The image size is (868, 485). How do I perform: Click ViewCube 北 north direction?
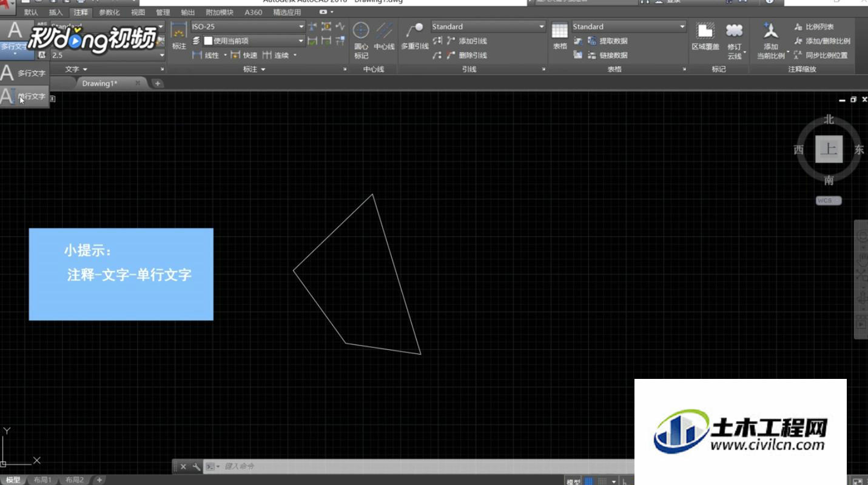click(829, 119)
